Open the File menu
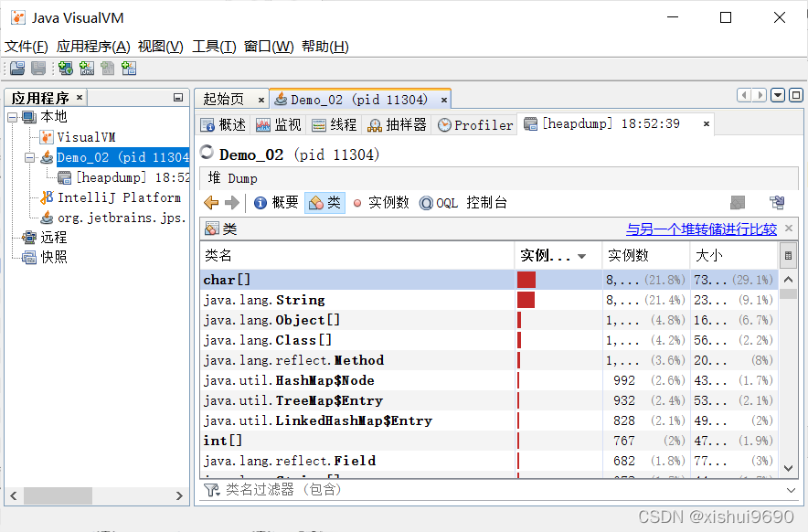This screenshot has height=532, width=808. (x=27, y=47)
